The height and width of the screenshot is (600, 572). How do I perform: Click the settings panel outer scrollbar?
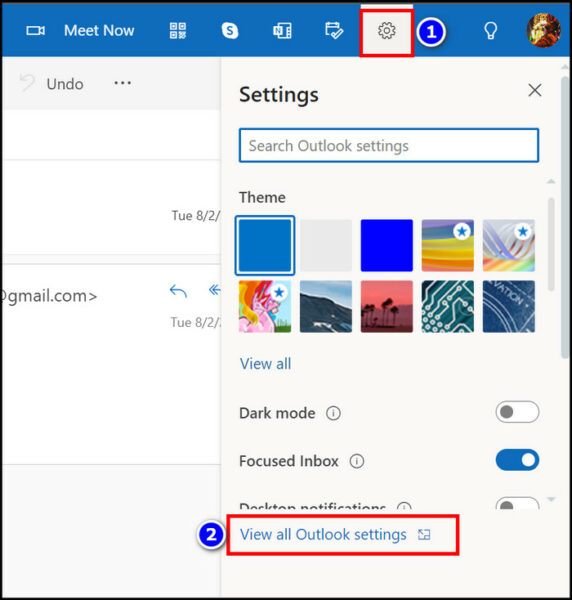(564, 217)
